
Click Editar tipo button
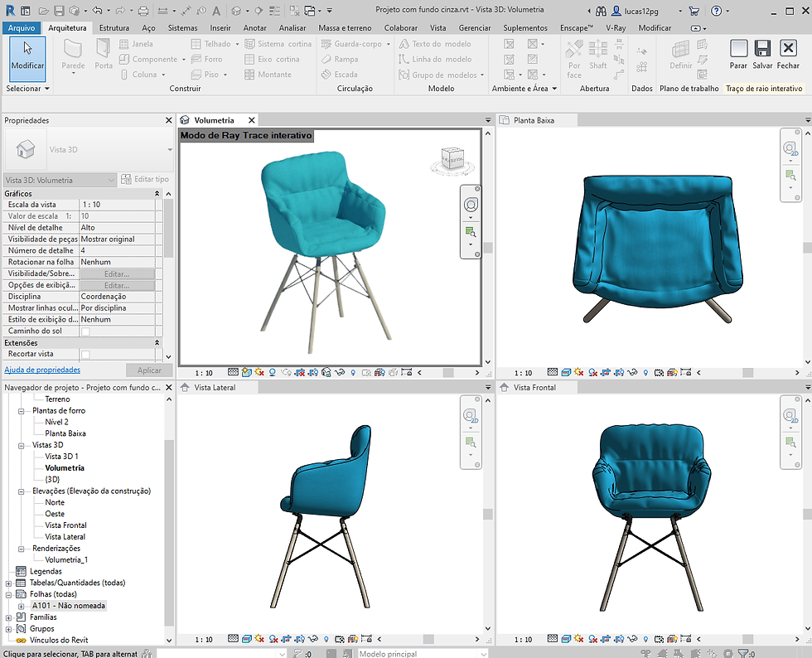tap(145, 179)
